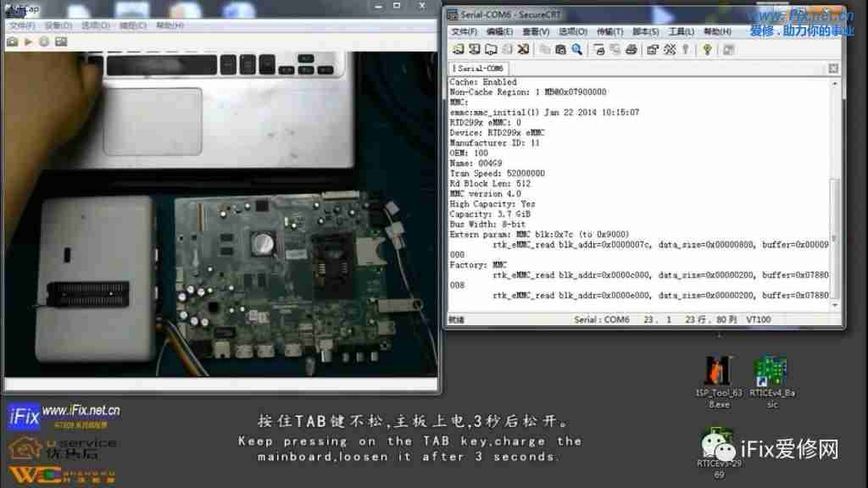Click the Quick Connect toolbar icon

click(x=474, y=50)
